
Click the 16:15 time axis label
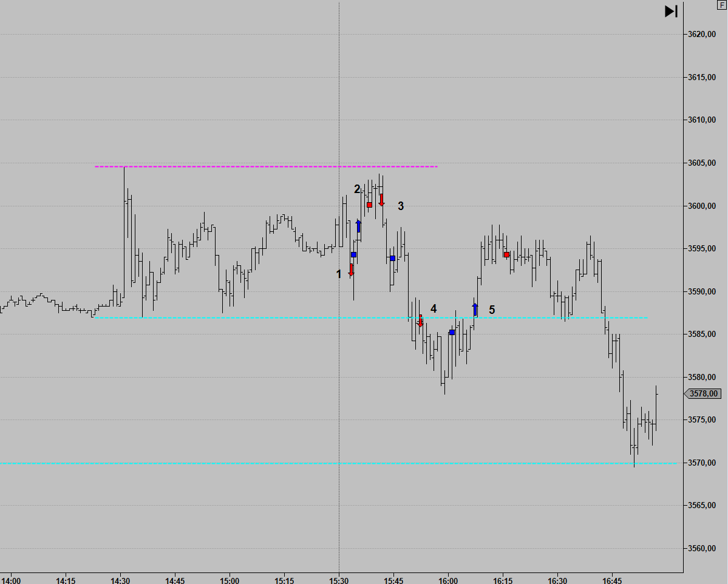503,580
